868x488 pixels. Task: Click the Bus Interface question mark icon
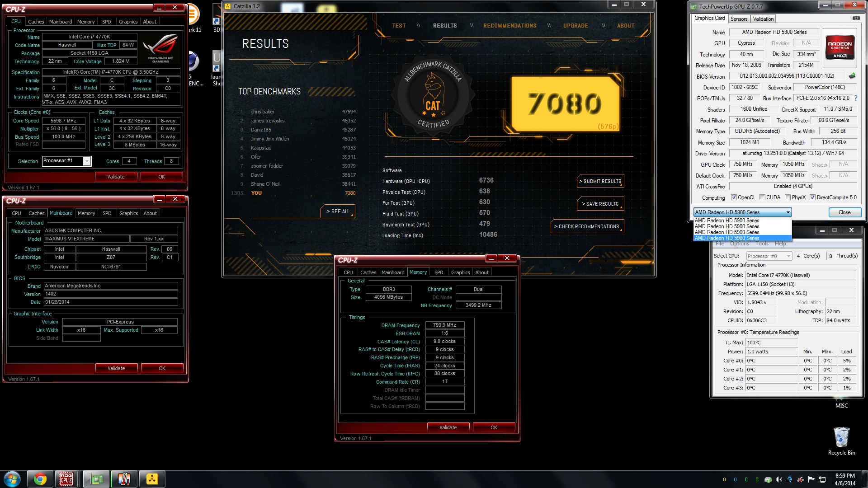click(x=855, y=98)
